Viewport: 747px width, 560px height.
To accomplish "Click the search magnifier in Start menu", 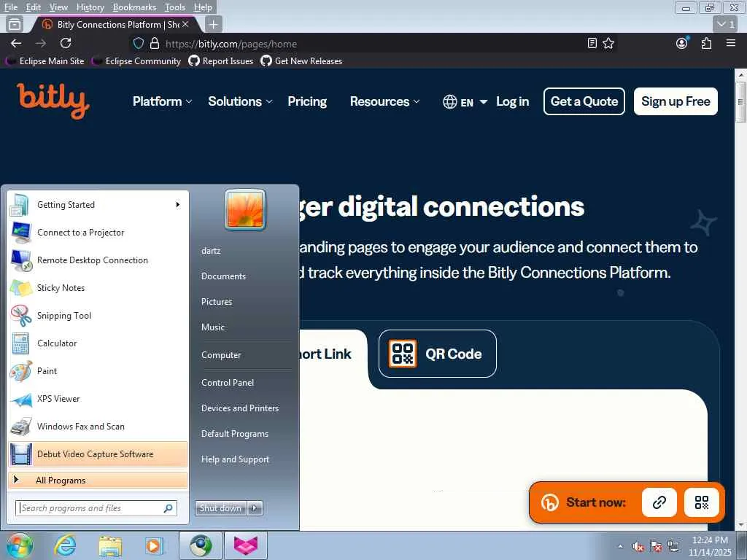I will pyautogui.click(x=169, y=508).
